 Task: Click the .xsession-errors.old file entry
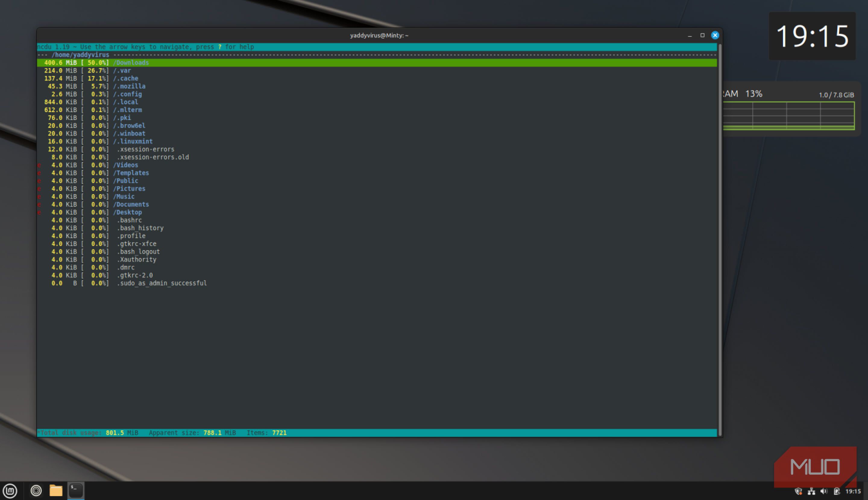[x=153, y=157]
